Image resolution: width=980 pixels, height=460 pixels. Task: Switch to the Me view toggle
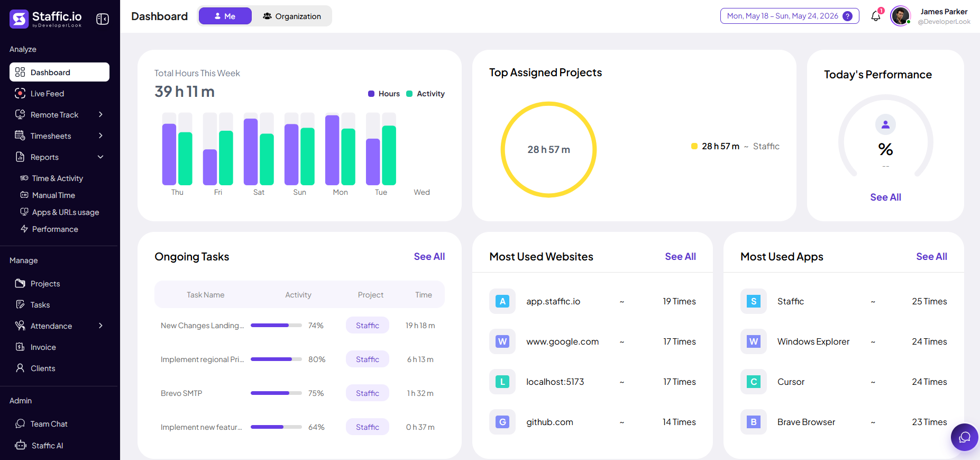225,16
